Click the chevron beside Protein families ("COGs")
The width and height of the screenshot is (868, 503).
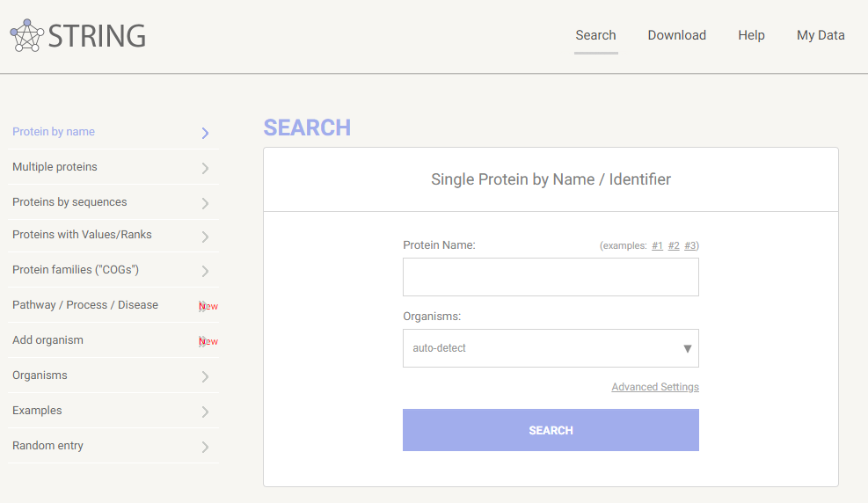pyautogui.click(x=205, y=271)
